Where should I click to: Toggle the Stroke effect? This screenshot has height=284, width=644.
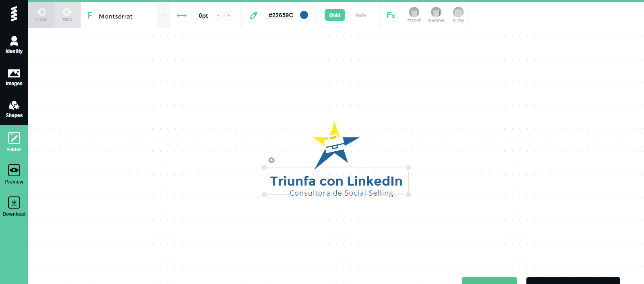tap(414, 15)
